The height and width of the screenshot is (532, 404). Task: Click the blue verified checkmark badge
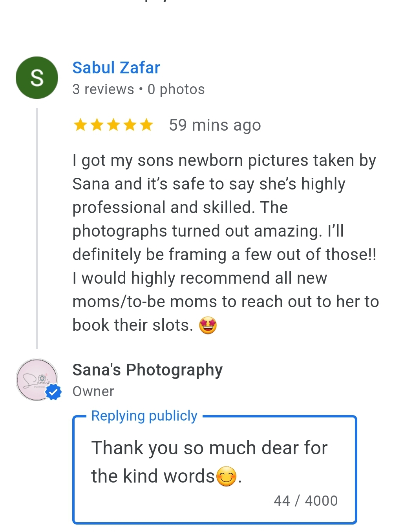click(53, 392)
